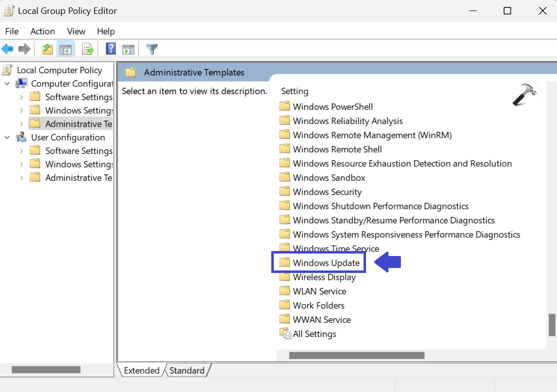
Task: Click the Back arrow in the toolbar
Action: [7, 49]
